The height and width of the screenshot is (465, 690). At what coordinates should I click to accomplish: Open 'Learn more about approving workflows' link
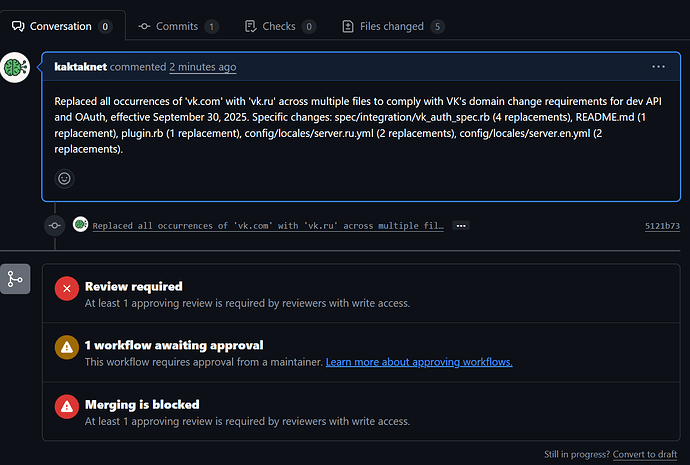pos(419,362)
